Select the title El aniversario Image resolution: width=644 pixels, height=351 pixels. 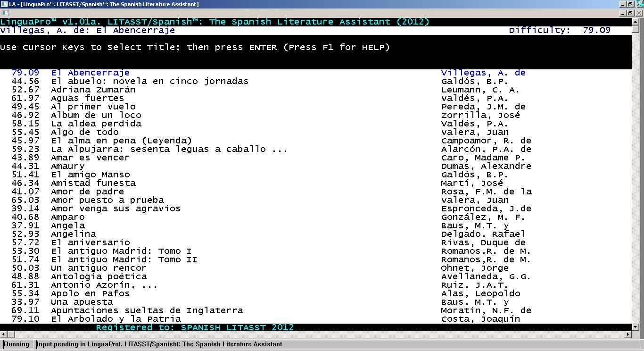(90, 242)
